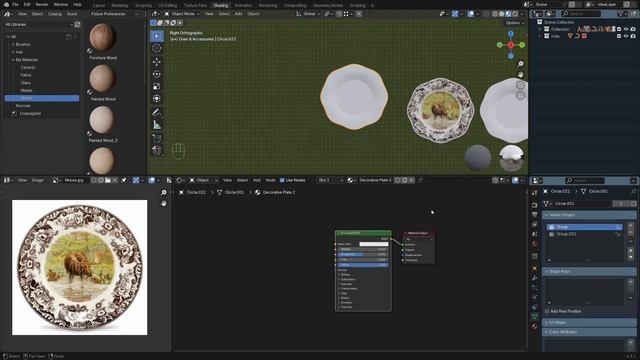Open the Slot 1 material slot dropdown
Viewport: 640px width, 360px height.
point(330,180)
